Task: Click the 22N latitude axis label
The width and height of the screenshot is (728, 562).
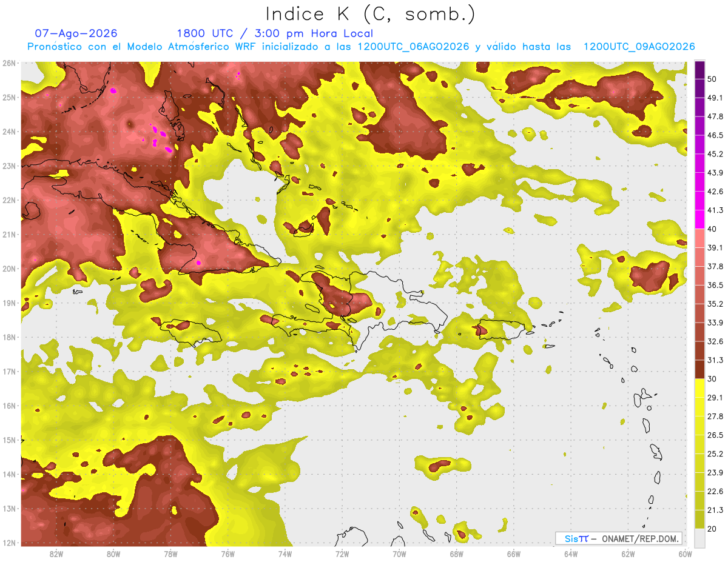Action: [x=9, y=200]
